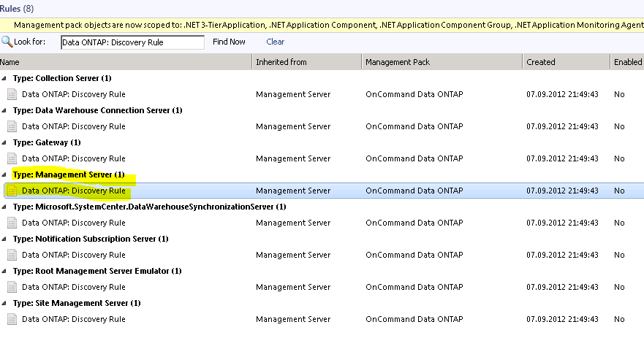This screenshot has height=357, width=644.
Task: Click rule icon under Data Warehouse Connection Server
Action: [x=12, y=126]
